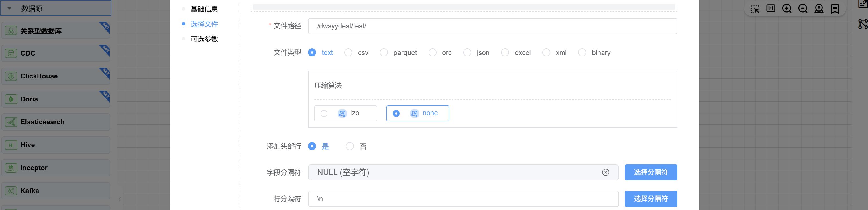The image size is (868, 210).
Task: Zoom in on the canvas
Action: coord(786,8)
